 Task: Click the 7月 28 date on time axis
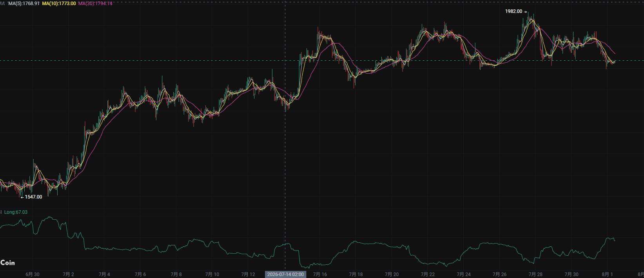535,274
